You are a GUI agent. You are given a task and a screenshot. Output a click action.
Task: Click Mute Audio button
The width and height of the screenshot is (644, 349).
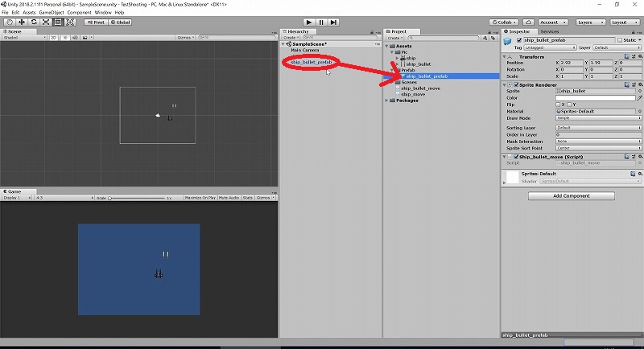229,198
